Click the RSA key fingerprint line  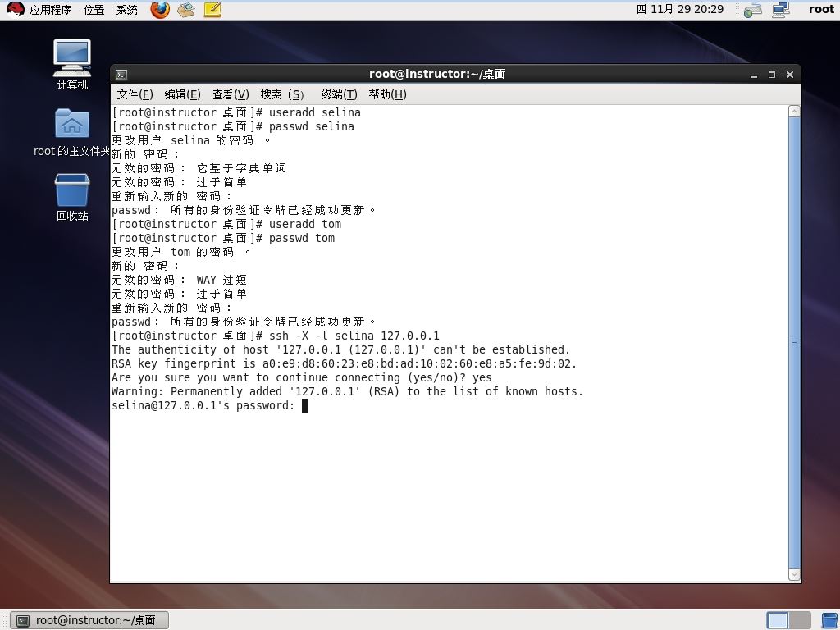pyautogui.click(x=344, y=363)
